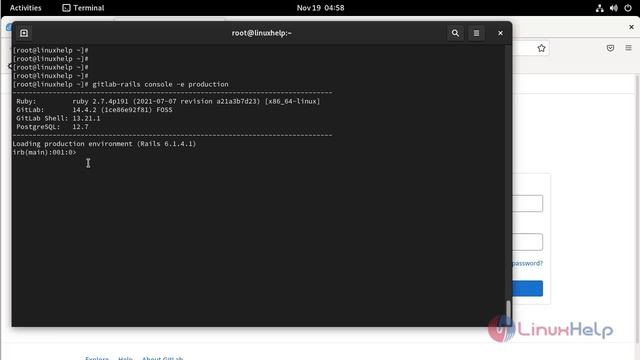This screenshot has width=640, height=360.
Task: Close the Firefox browser window
Action: point(631,27)
